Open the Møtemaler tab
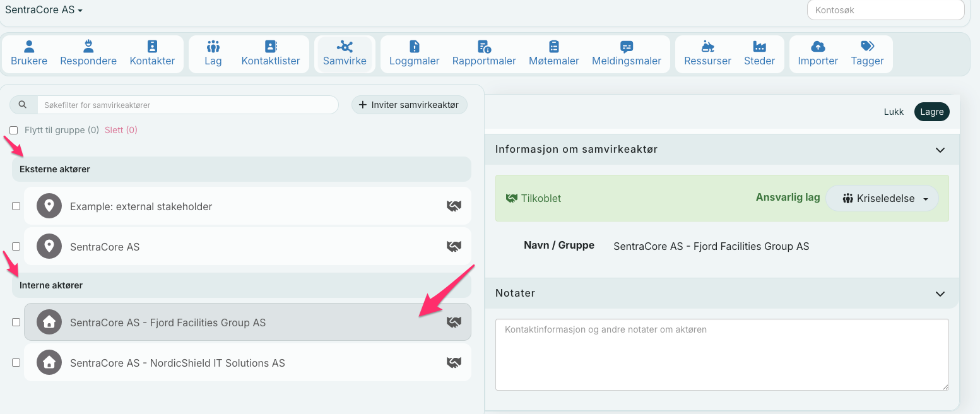 coord(553,54)
